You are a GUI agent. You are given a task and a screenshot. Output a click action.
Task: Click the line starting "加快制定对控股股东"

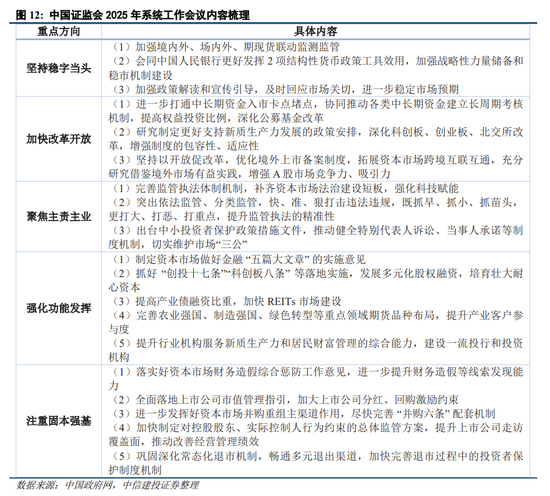click(x=316, y=428)
